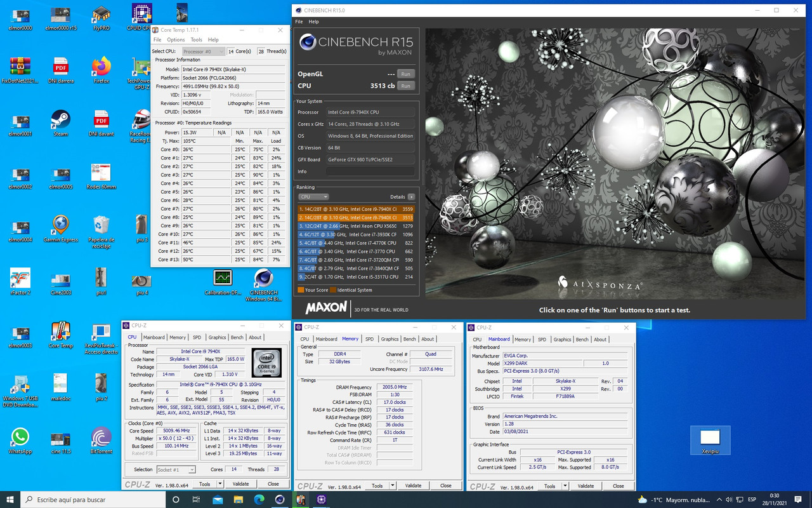Open the Mail app from the taskbar
Image resolution: width=812 pixels, height=508 pixels.
coord(218,499)
